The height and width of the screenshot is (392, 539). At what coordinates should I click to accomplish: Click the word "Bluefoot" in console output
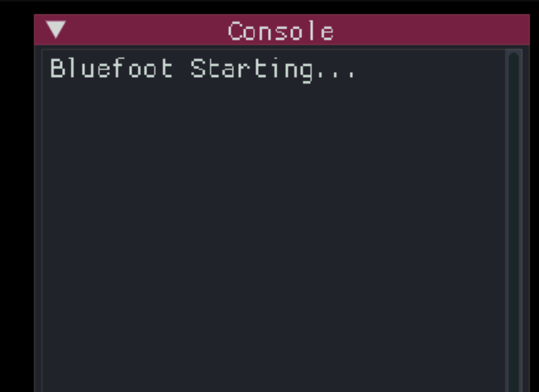click(112, 69)
